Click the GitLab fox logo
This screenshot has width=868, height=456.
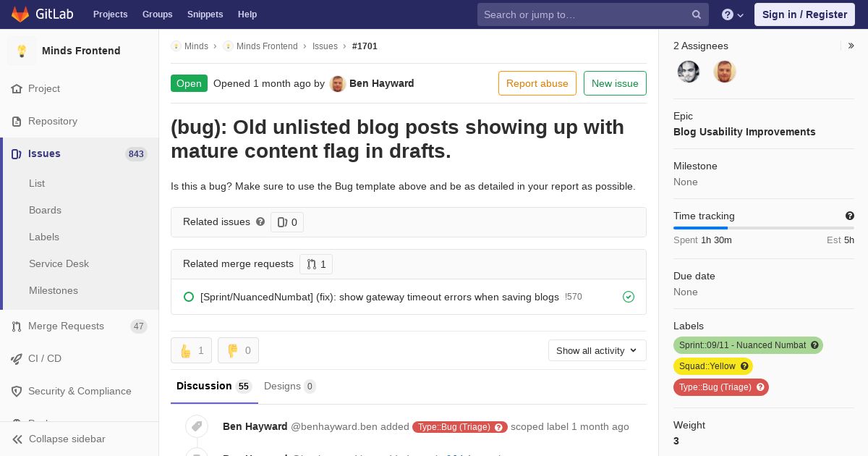click(x=20, y=14)
